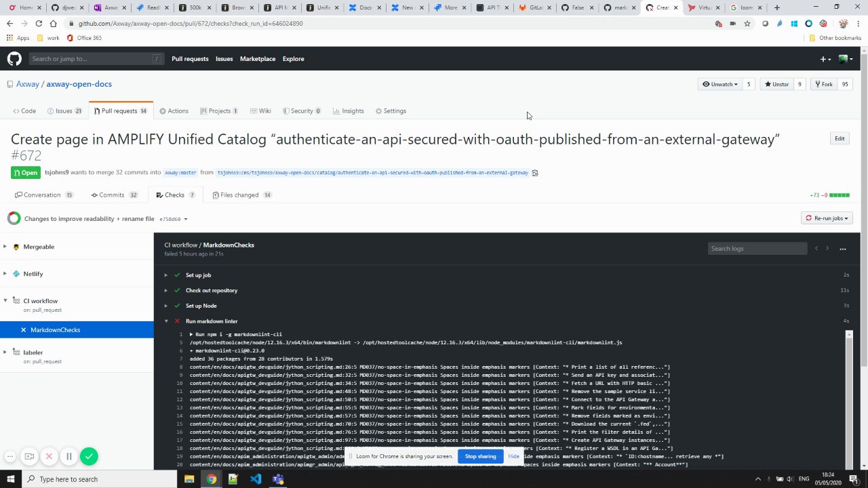Open the Files changed tab

point(241,195)
